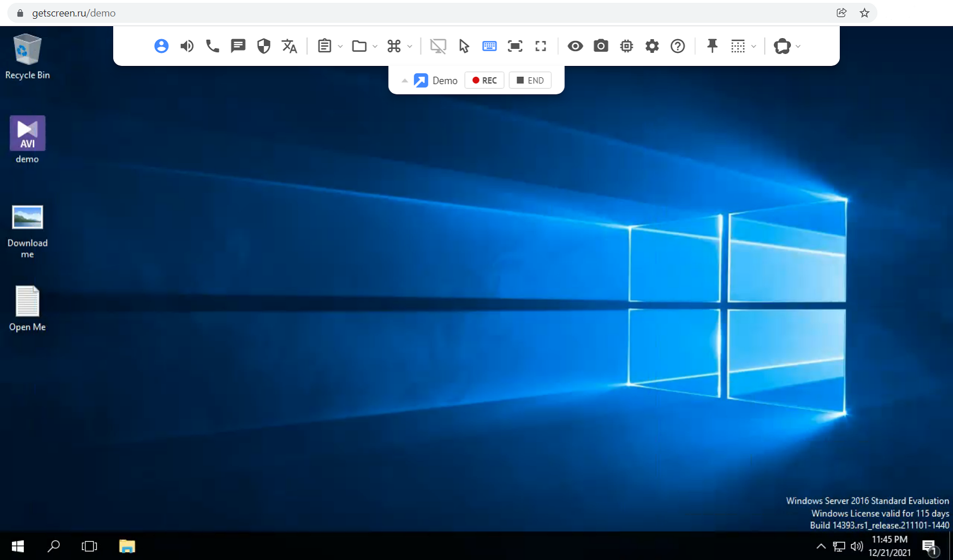Open Task View on the taskbar
Screen dimensions: 953x560
pyautogui.click(x=89, y=546)
